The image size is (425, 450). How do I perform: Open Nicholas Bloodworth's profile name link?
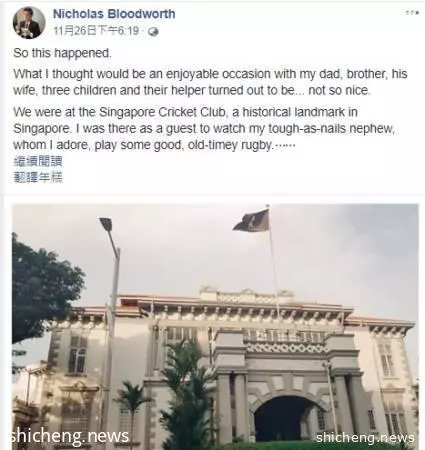[x=114, y=14]
